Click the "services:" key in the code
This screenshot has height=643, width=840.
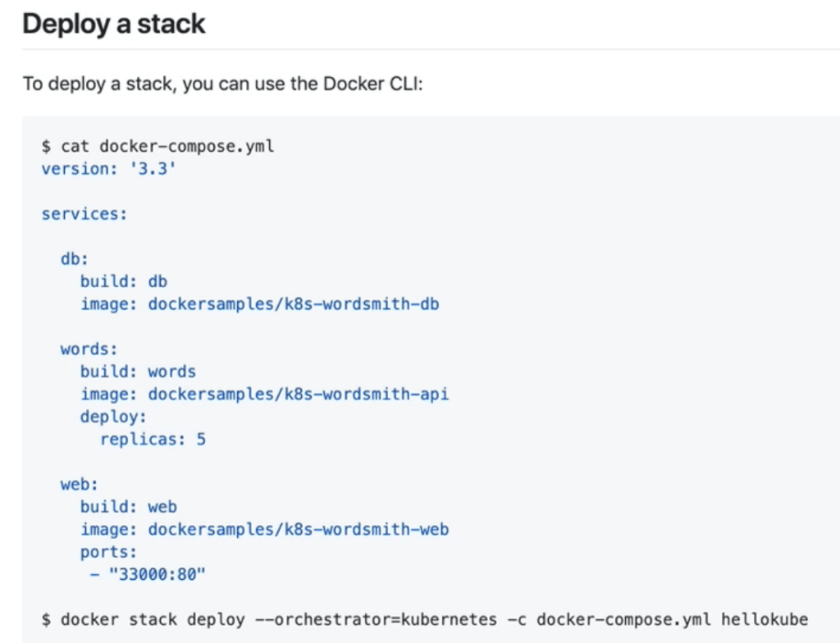click(84, 214)
